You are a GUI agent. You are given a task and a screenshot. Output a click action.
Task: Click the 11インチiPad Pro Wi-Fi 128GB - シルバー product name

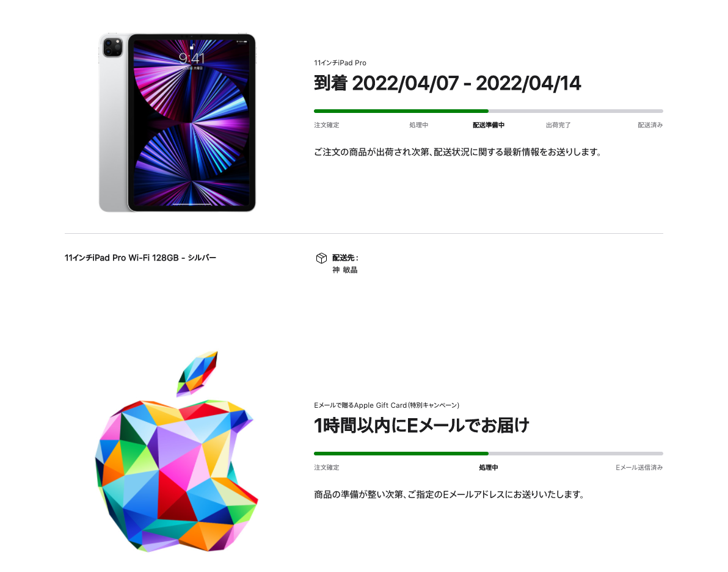(140, 258)
